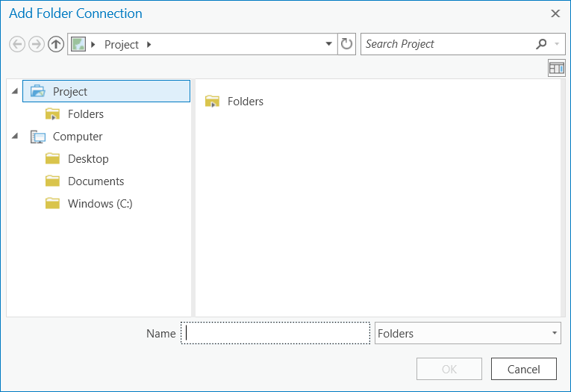Click the project icon in path bar
Viewport: 571px width, 392px height.
(78, 44)
